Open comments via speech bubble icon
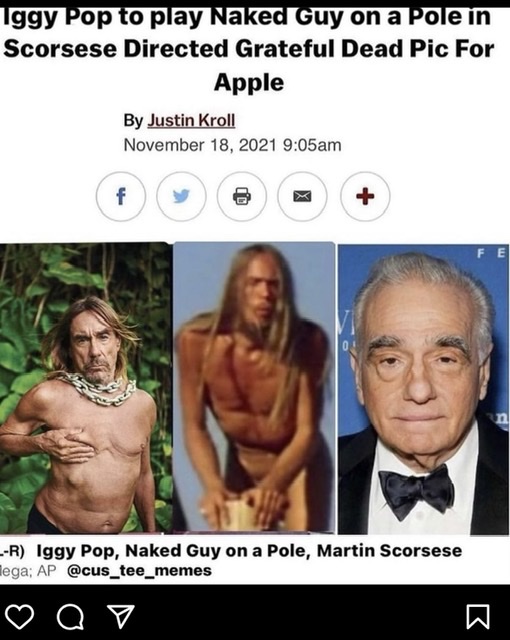 [70, 617]
